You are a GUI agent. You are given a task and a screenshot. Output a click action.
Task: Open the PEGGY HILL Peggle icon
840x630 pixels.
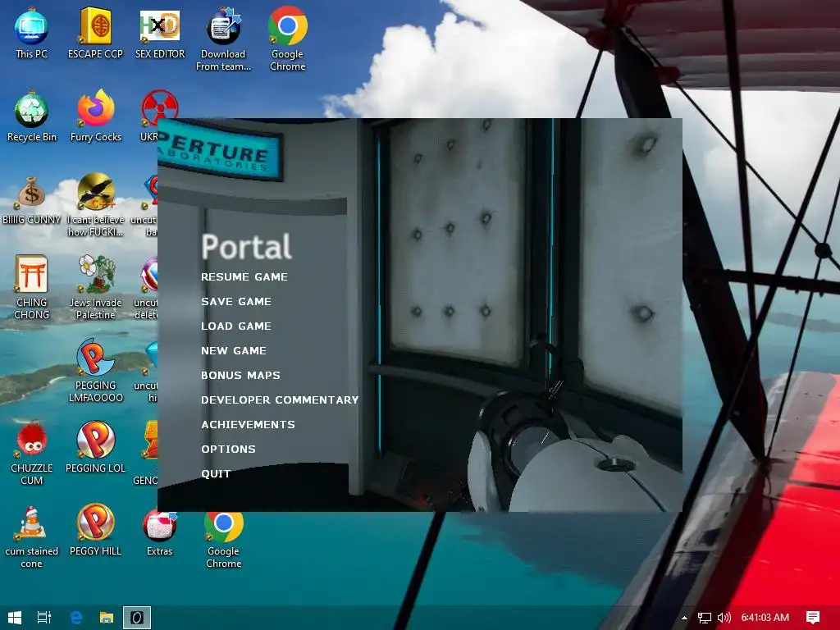click(x=95, y=531)
